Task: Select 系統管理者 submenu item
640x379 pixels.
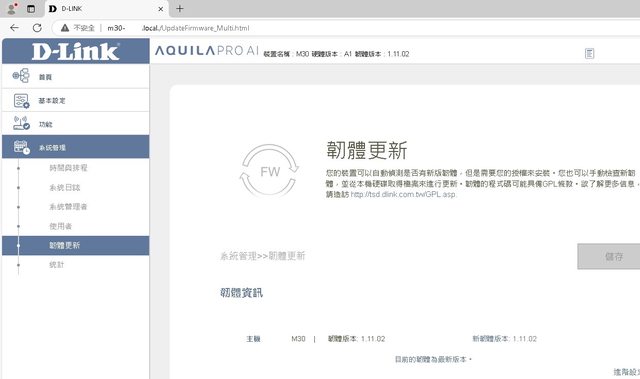Action: coord(68,206)
